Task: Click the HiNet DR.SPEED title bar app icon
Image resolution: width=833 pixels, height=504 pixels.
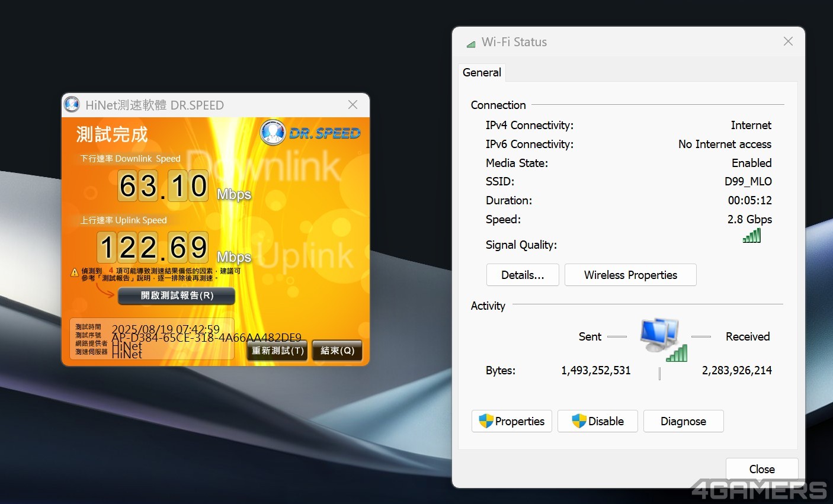Action: tap(72, 105)
